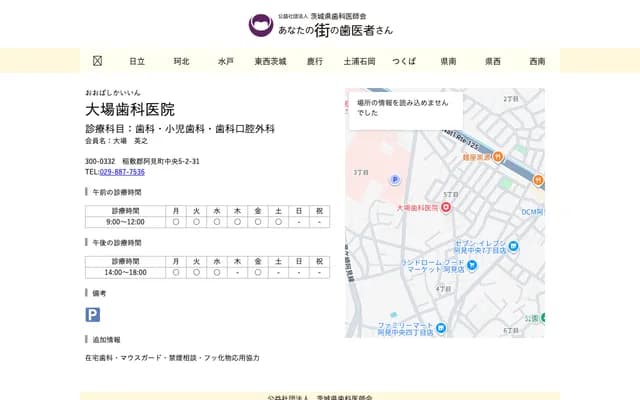Go to the 土浦石岡 region page

[359, 61]
